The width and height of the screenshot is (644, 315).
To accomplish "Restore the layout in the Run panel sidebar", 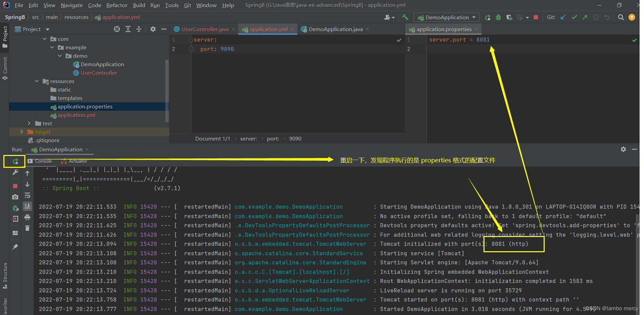I will click(x=15, y=233).
